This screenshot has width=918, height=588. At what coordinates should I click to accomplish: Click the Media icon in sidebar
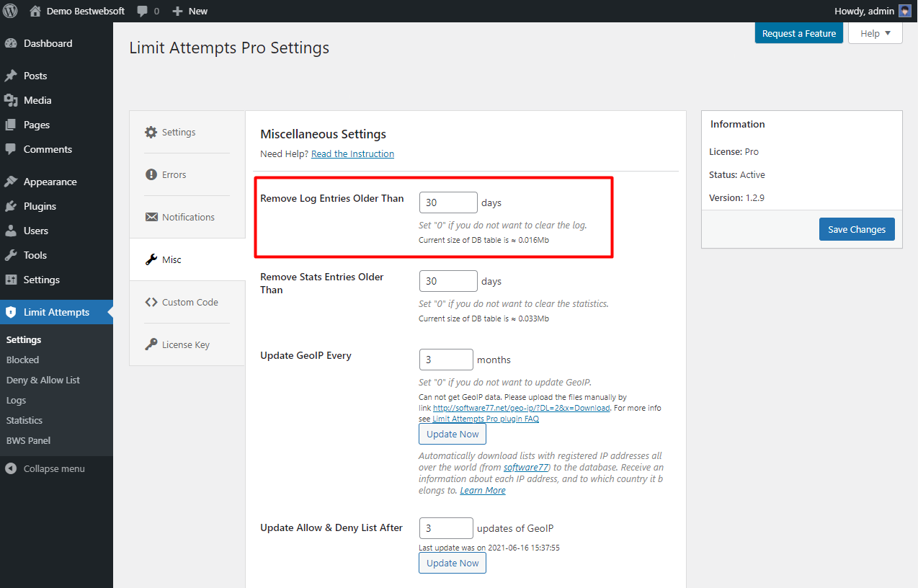11,100
